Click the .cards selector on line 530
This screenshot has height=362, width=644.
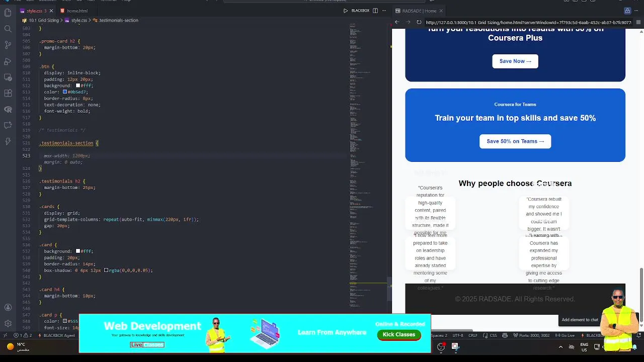(x=49, y=207)
